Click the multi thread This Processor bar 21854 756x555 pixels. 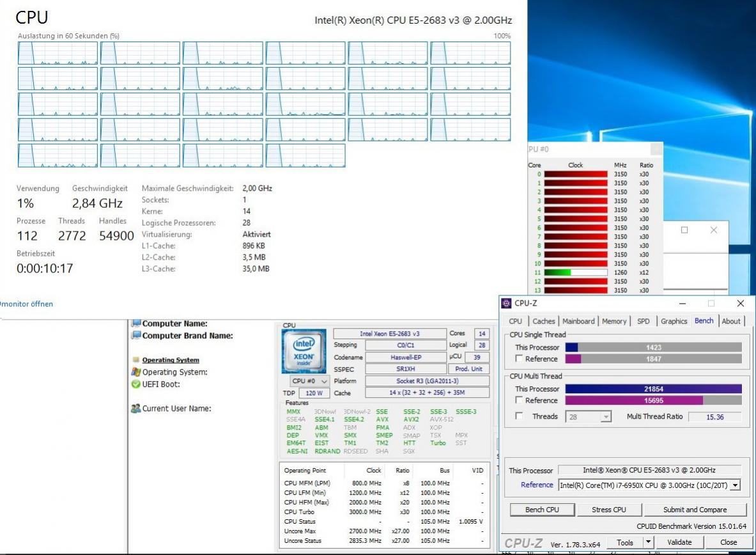(x=653, y=389)
